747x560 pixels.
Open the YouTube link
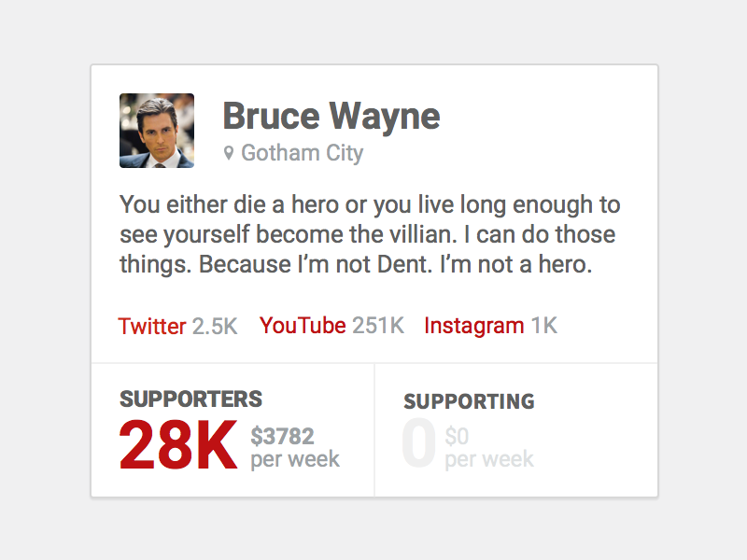pyautogui.click(x=303, y=326)
